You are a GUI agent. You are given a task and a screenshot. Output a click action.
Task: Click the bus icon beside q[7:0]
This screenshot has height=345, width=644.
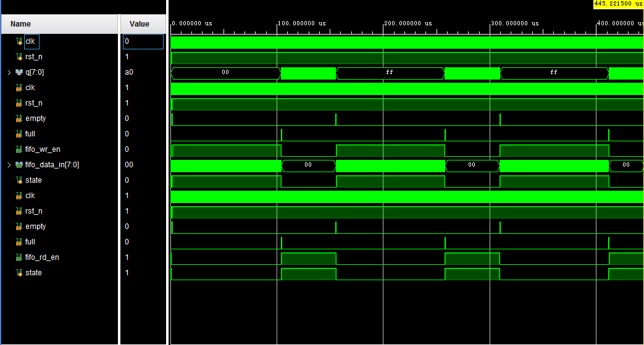pyautogui.click(x=19, y=72)
